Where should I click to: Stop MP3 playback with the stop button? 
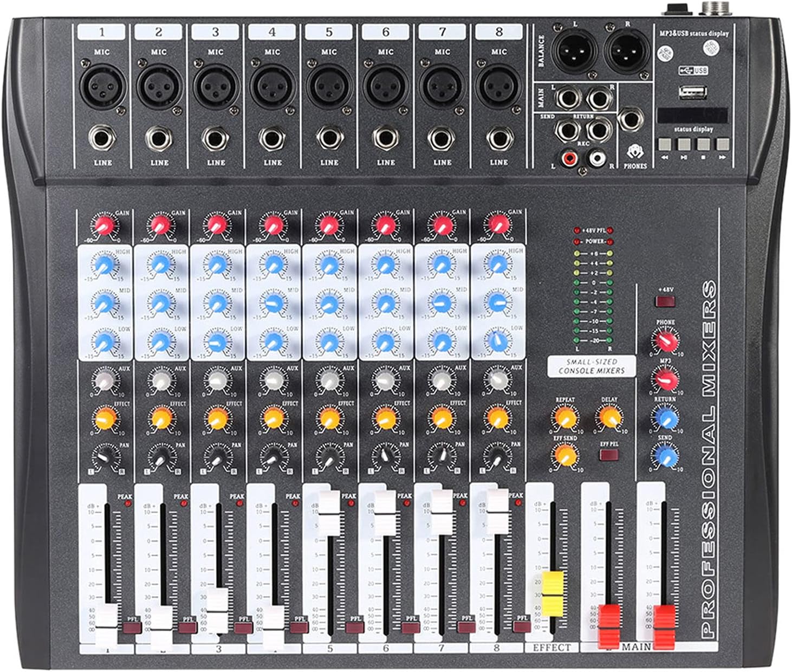coord(703,144)
